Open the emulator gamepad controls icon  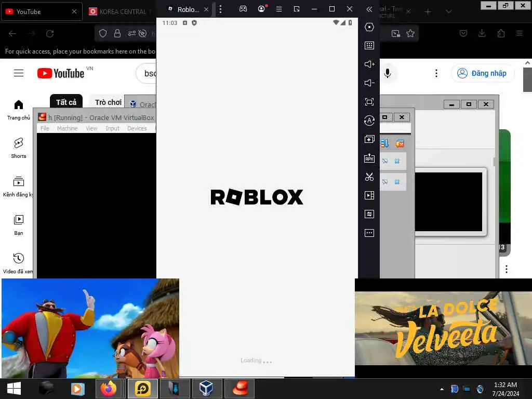243,9
